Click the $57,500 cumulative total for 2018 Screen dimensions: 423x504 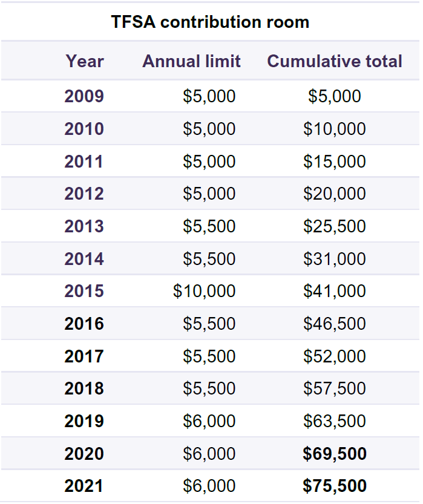tap(335, 388)
